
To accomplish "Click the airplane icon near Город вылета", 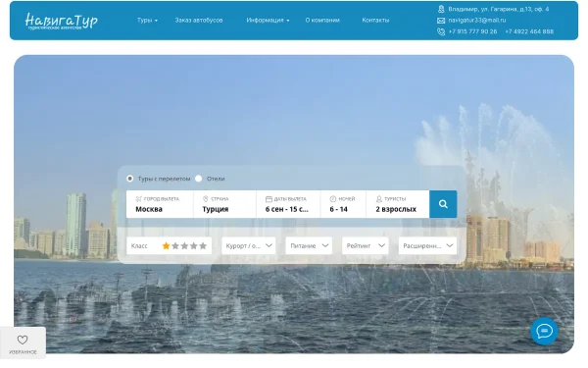I will (x=139, y=199).
